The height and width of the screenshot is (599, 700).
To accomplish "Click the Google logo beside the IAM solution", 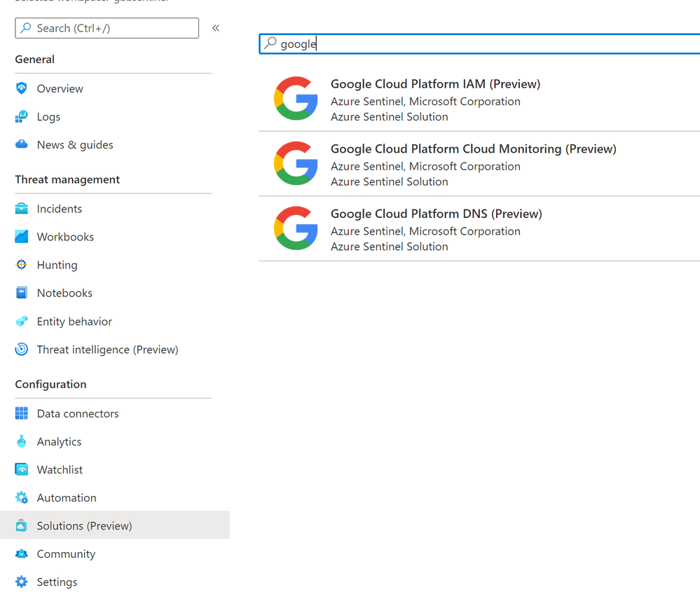I will [x=296, y=98].
